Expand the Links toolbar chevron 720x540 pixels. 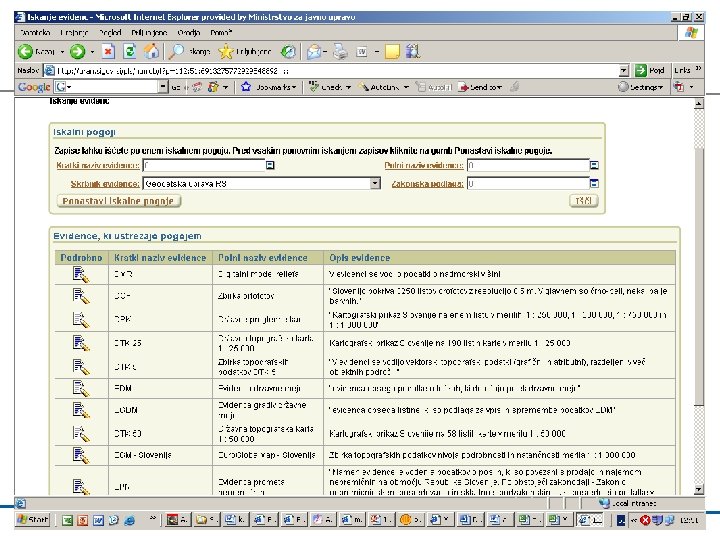pos(698,69)
